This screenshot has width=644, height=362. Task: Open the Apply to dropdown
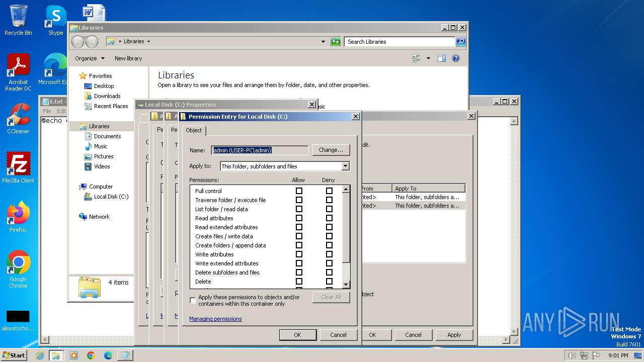pyautogui.click(x=345, y=166)
